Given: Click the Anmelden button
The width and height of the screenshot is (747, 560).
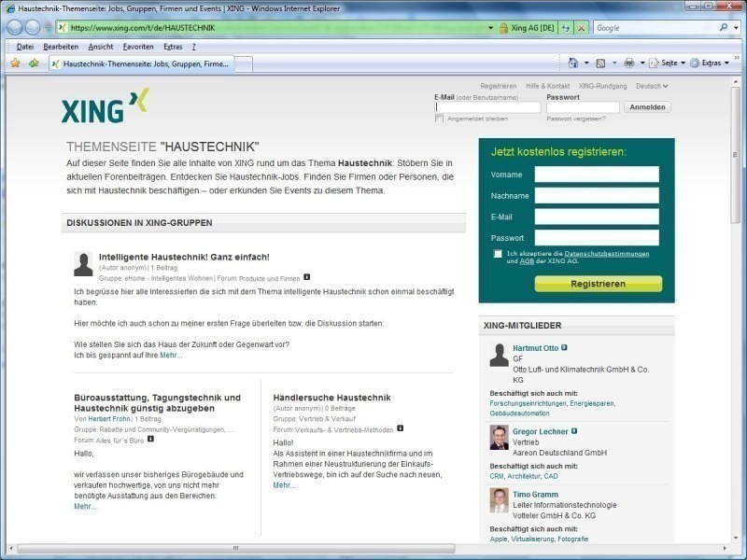Looking at the screenshot, I should tap(647, 107).
